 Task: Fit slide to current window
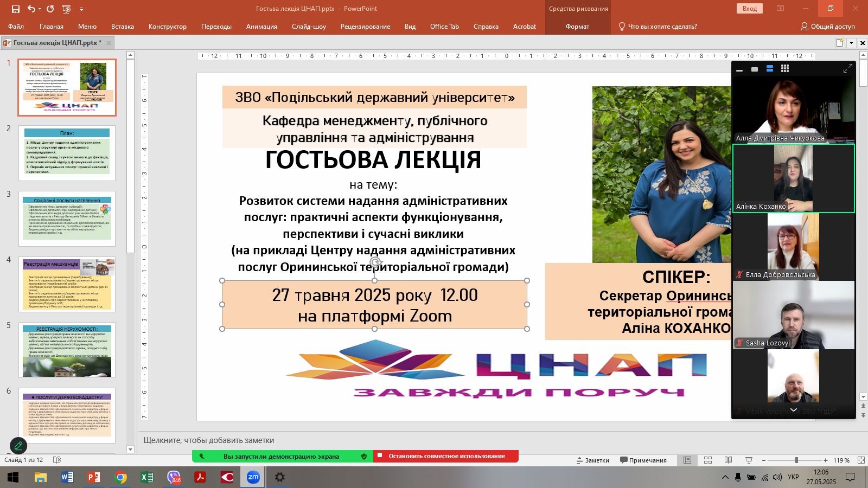click(861, 460)
